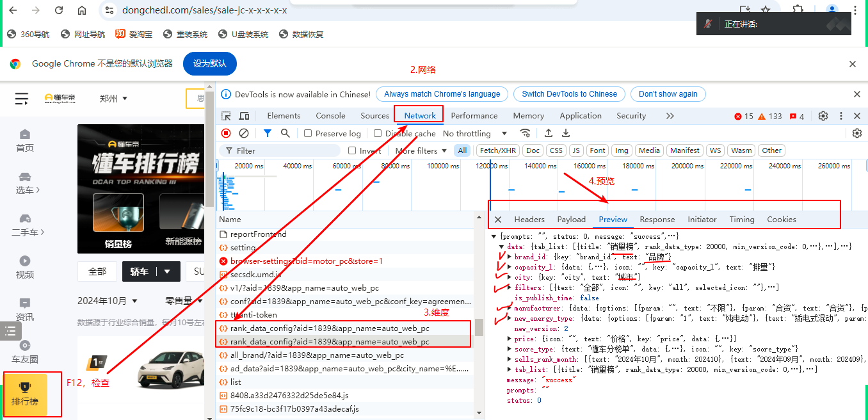This screenshot has height=420, width=868.
Task: Import HAR file upload icon
Action: pos(549,133)
